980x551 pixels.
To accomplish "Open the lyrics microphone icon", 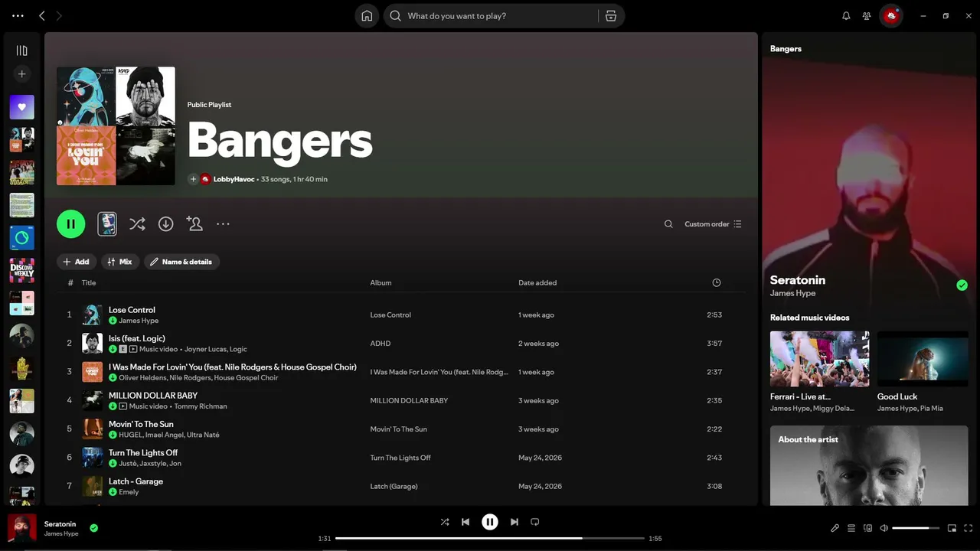I will coord(835,528).
